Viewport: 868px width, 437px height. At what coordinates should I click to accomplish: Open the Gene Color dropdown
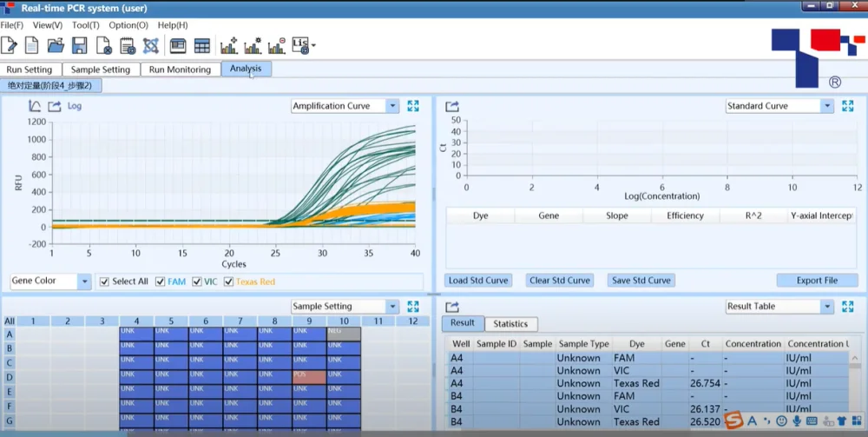tap(84, 281)
